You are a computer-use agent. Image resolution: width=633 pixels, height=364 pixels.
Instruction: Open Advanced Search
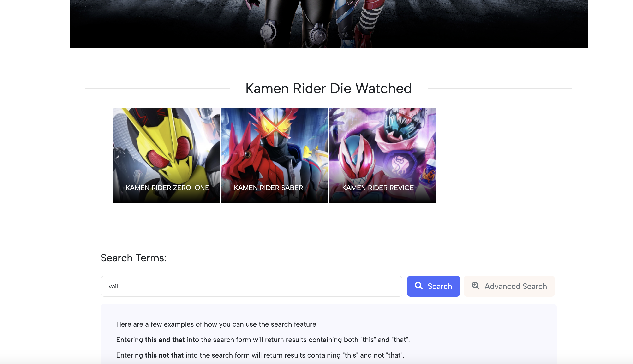pos(509,286)
